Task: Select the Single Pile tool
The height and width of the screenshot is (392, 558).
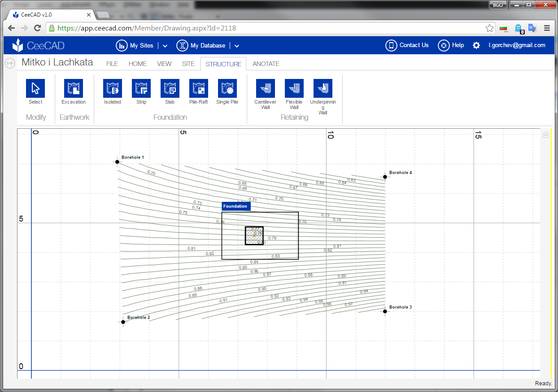Action: pos(227,88)
